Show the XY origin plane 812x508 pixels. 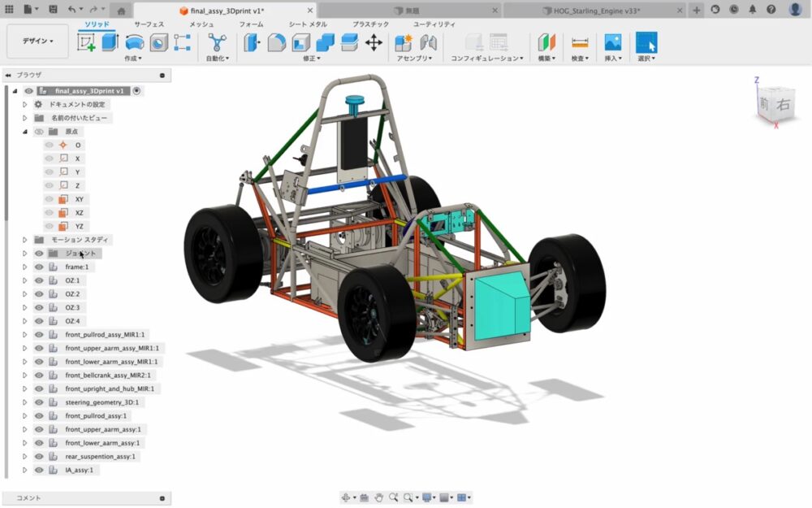click(x=49, y=199)
